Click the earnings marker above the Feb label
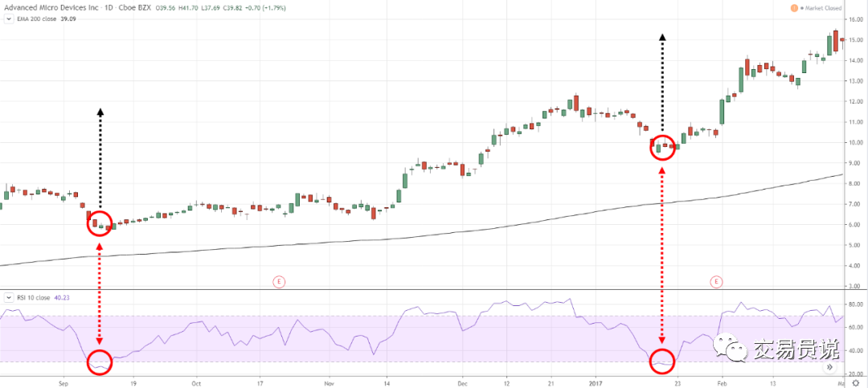Viewport: 868px width, 388px height. point(716,282)
